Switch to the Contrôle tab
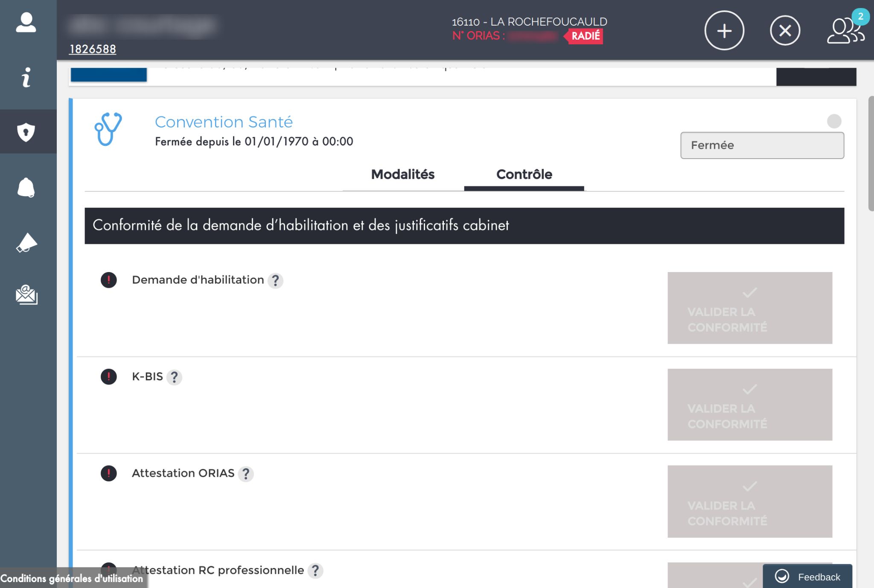 click(524, 175)
